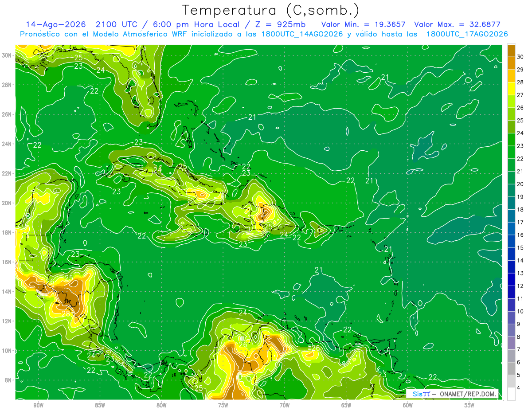This screenshot has width=532, height=411.
Task: Click value 20 on the color scale
Action: (x=520, y=184)
